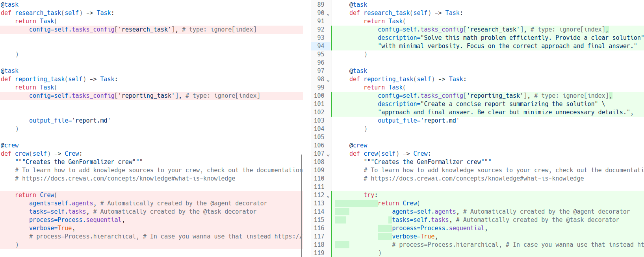644x257 pixels.
Task: Collapse reporting_task function fold arrow at line 98
Action: [328, 80]
